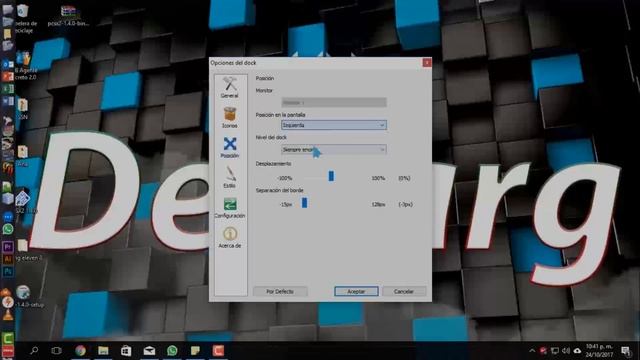The height and width of the screenshot is (360, 640).
Task: Open Excel from the left dock
Action: click(8, 89)
